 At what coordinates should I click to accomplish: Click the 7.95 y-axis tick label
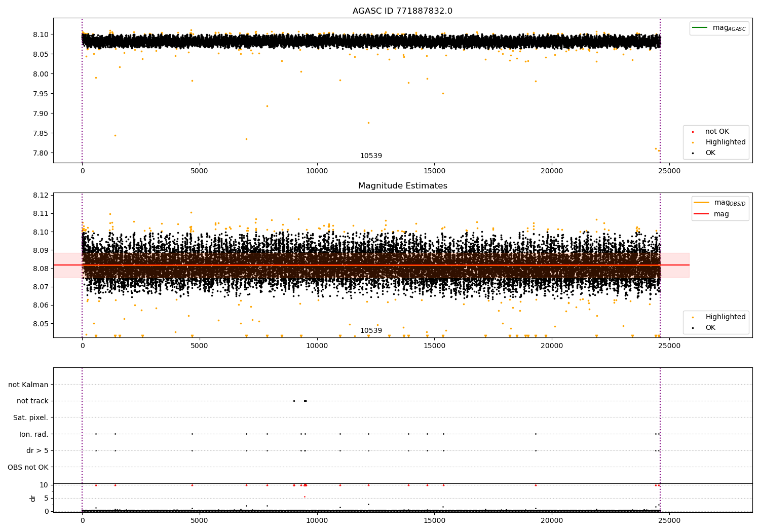(41, 94)
